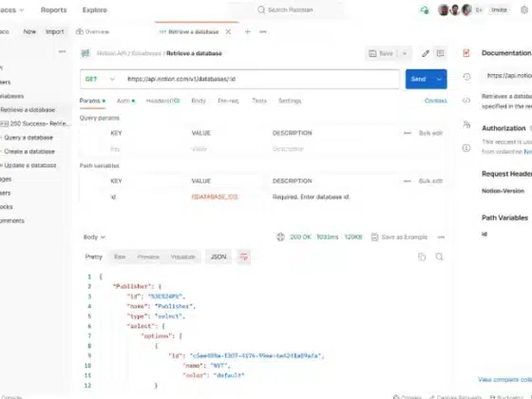Open the Explore menu
This screenshot has height=399, width=532.
pyautogui.click(x=95, y=9)
